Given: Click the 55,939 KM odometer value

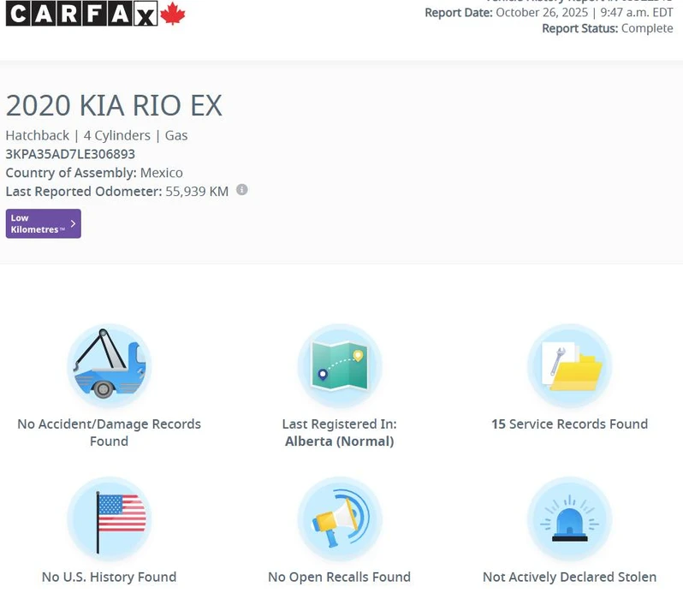Looking at the screenshot, I should [197, 192].
